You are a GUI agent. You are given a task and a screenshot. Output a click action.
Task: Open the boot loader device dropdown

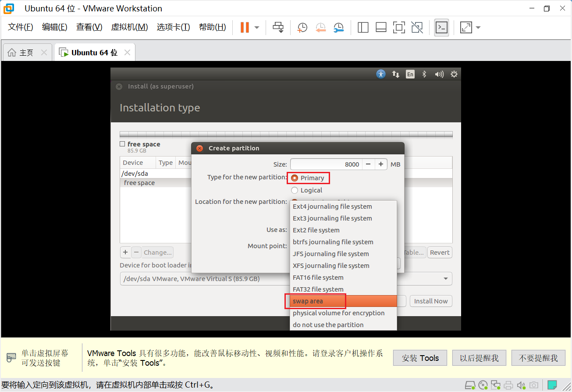(286, 279)
